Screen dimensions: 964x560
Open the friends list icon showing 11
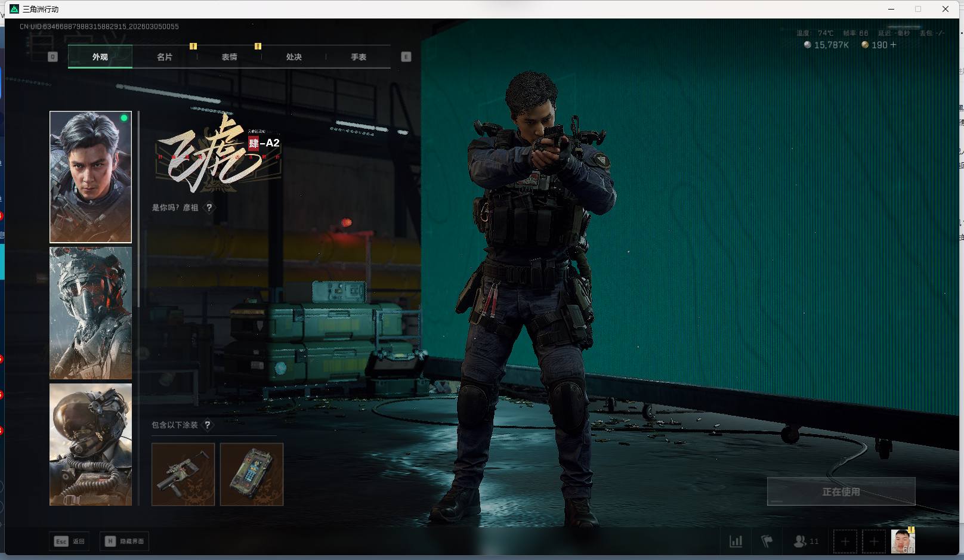[805, 542]
